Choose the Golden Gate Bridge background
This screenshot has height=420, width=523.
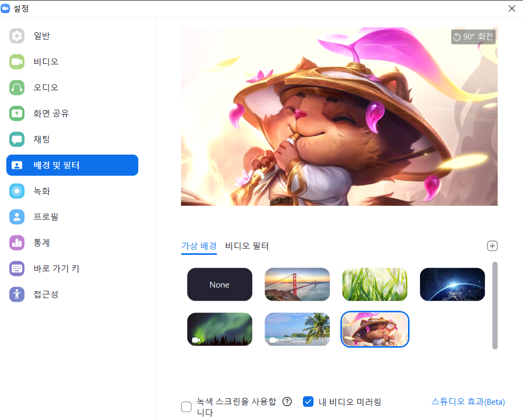(297, 284)
